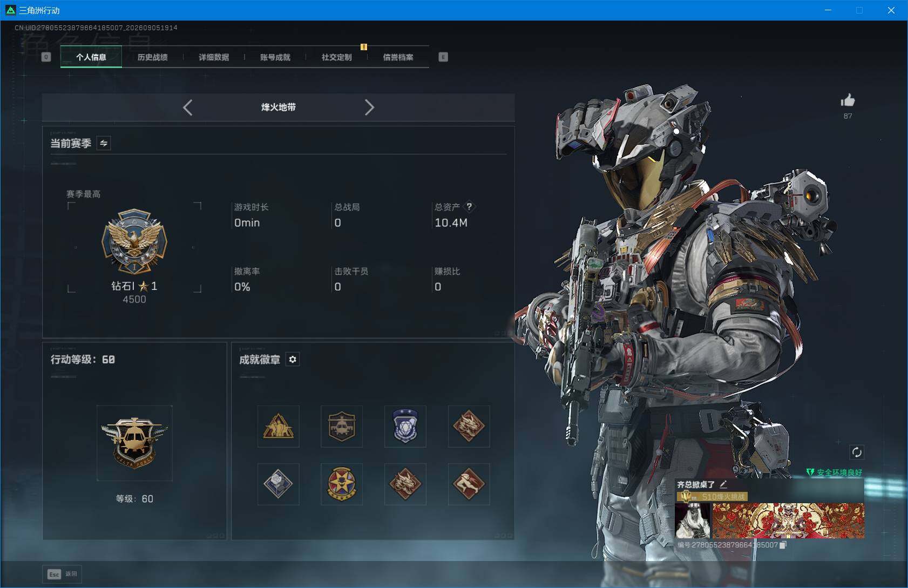Click the rank score 4500
Image resolution: width=908 pixels, height=588 pixels.
tap(134, 299)
